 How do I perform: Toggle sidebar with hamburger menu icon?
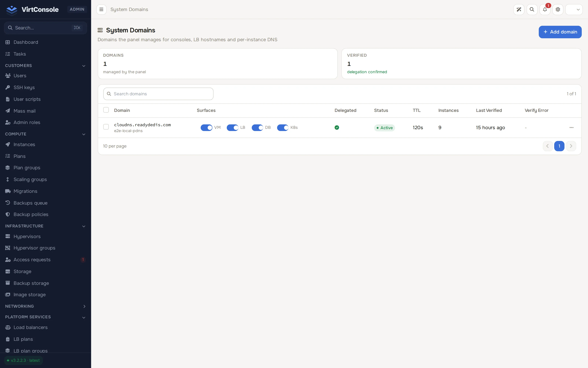(101, 10)
